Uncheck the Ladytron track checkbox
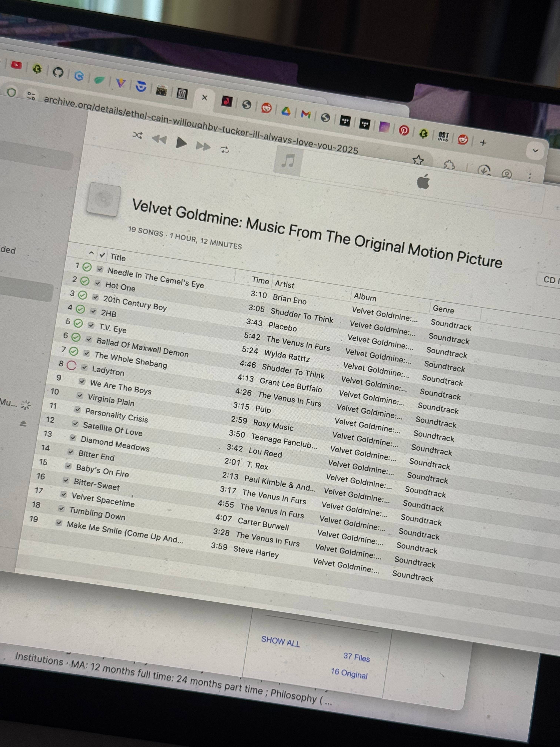Viewport: 560px width, 747px height. 84,367
